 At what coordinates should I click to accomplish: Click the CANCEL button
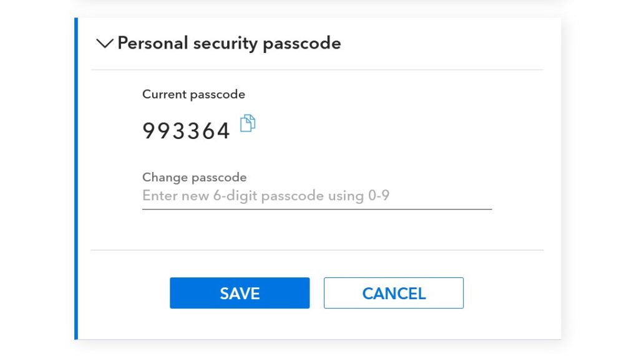click(393, 293)
